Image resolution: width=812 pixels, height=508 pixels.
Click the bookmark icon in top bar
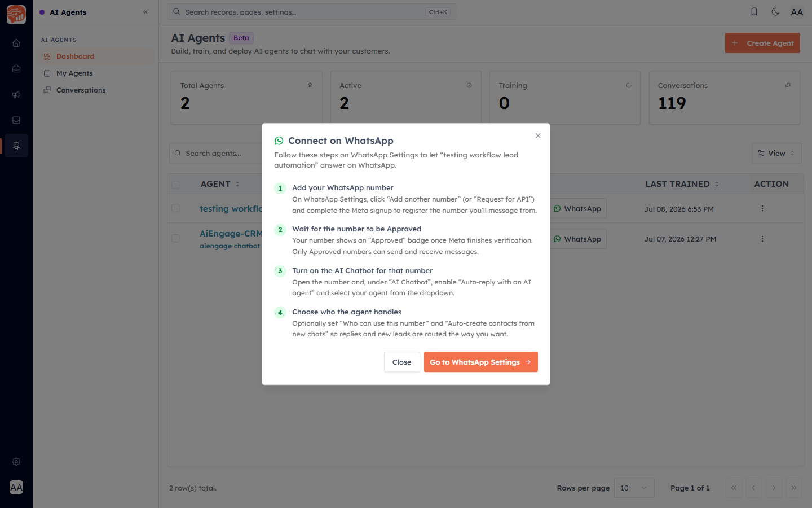pos(754,12)
